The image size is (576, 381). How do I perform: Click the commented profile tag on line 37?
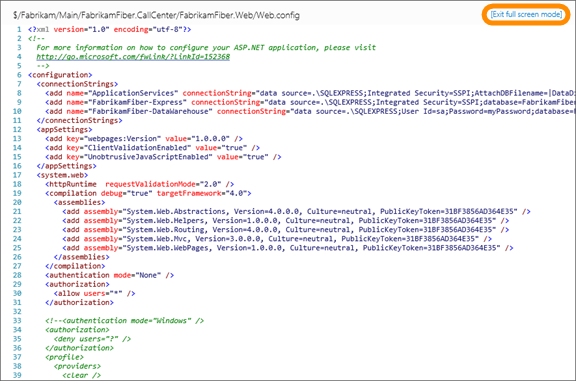tap(64, 357)
